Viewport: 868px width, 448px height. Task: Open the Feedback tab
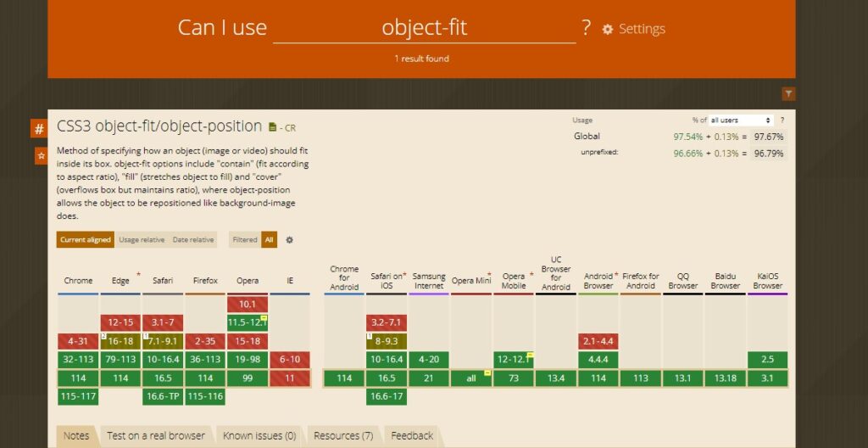click(x=412, y=436)
